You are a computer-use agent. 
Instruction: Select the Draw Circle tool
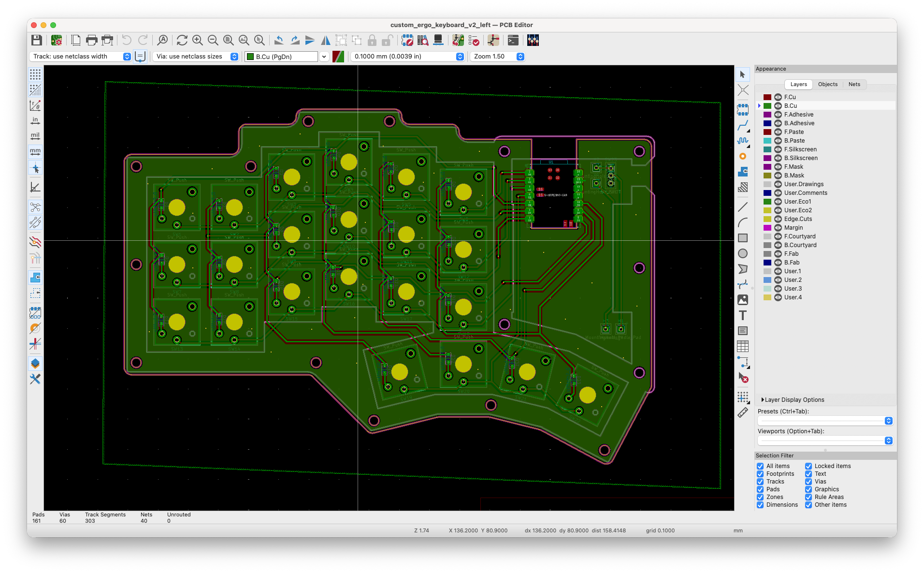tap(743, 253)
